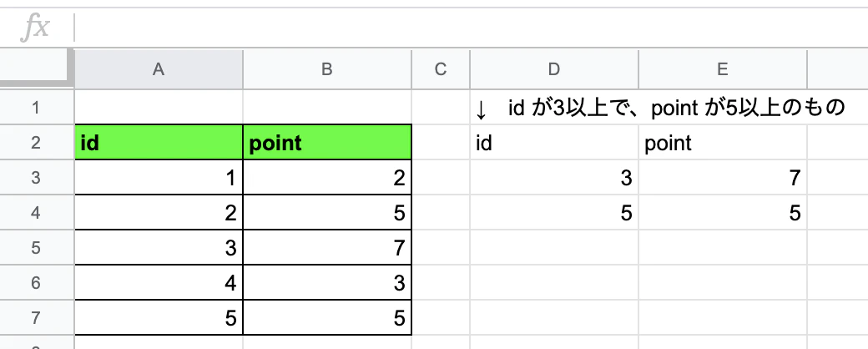Select the column B header
Image resolution: width=868 pixels, height=349 pixels.
[327, 69]
